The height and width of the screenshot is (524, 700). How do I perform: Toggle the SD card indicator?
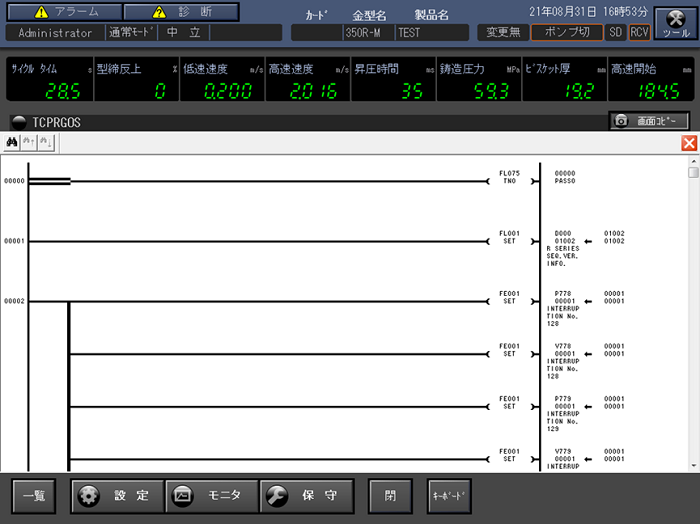pos(616,32)
